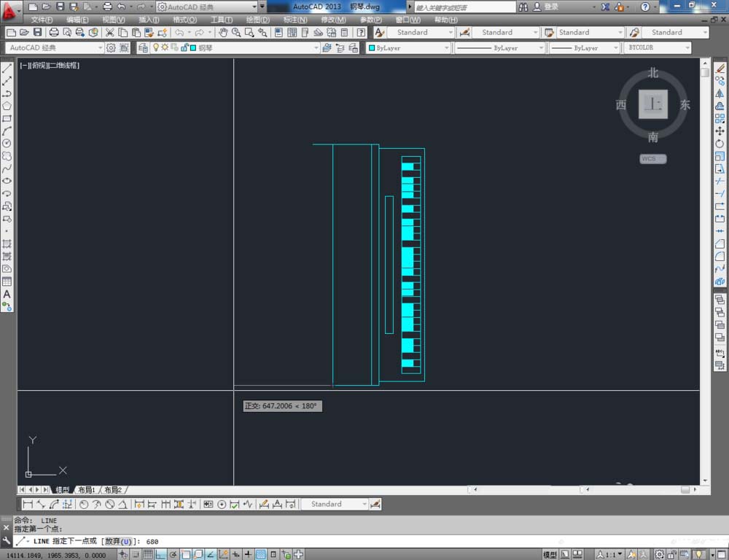Viewport: 729px width, 560px height.
Task: Toggle the layer on/off lightbulb icon
Action: [x=156, y=47]
